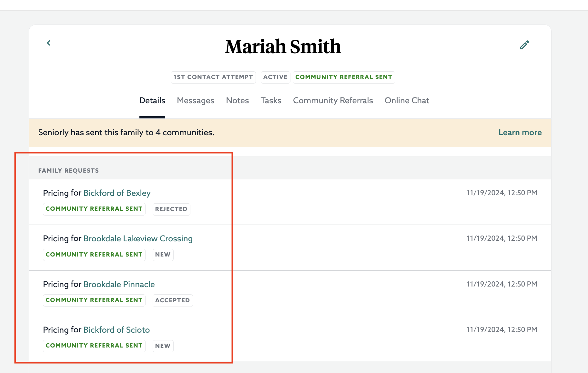
Task: Open the Brookdale Lakeview Crossing link
Action: coord(138,238)
